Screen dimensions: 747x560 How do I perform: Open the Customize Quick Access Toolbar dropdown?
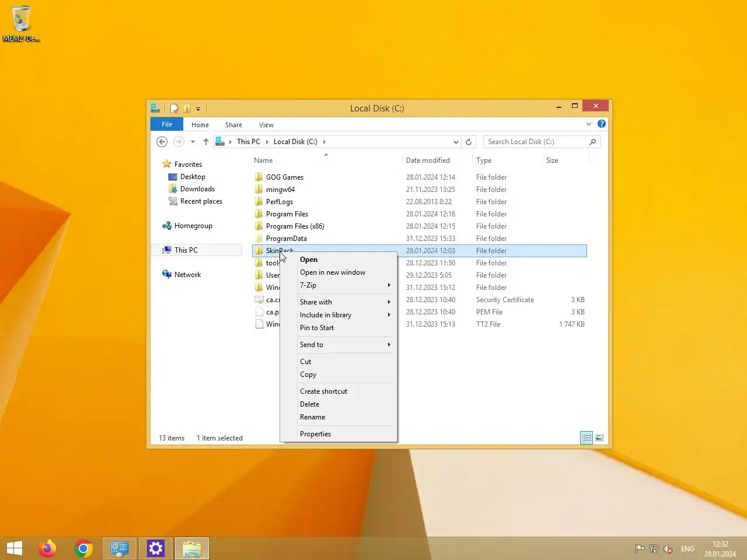pyautogui.click(x=198, y=108)
